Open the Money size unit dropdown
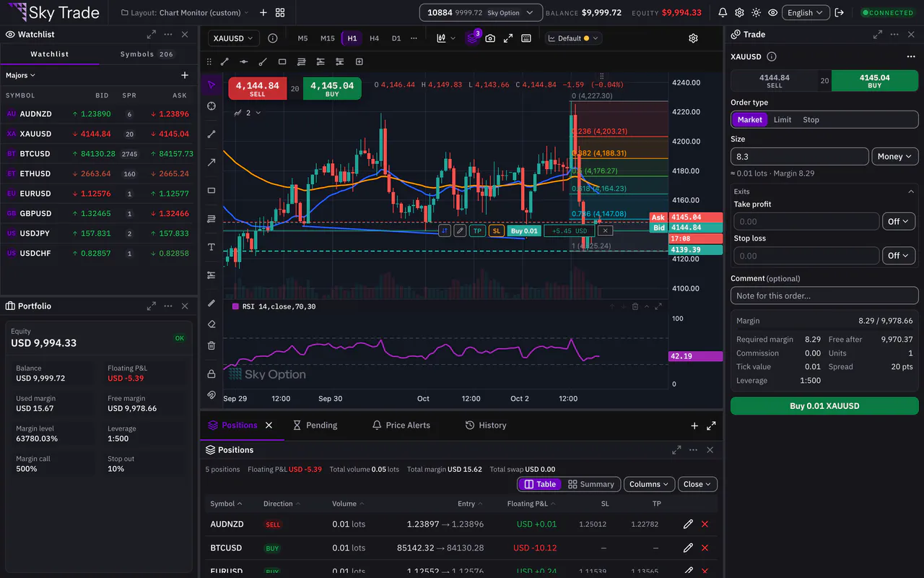 [x=895, y=157]
